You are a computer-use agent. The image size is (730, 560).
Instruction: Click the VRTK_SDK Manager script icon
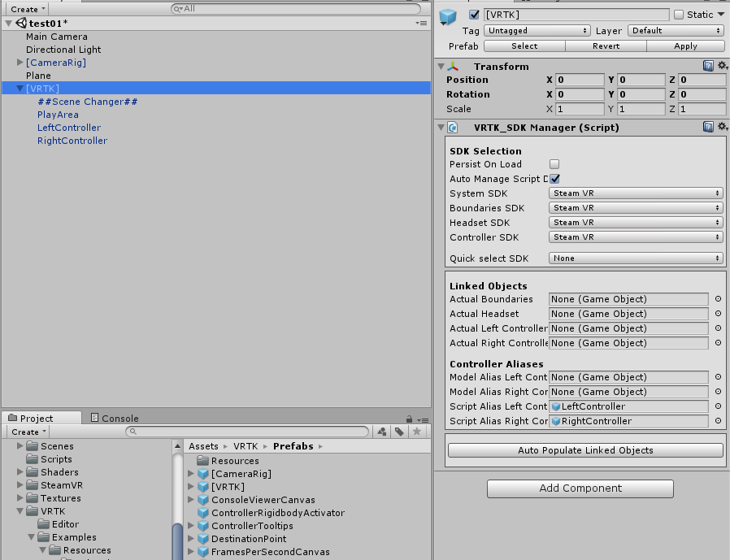pos(453,128)
